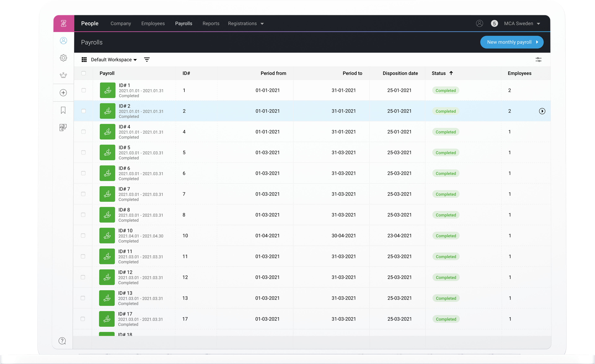The height and width of the screenshot is (364, 595).
Task: Open the Reports tab
Action: 210,23
